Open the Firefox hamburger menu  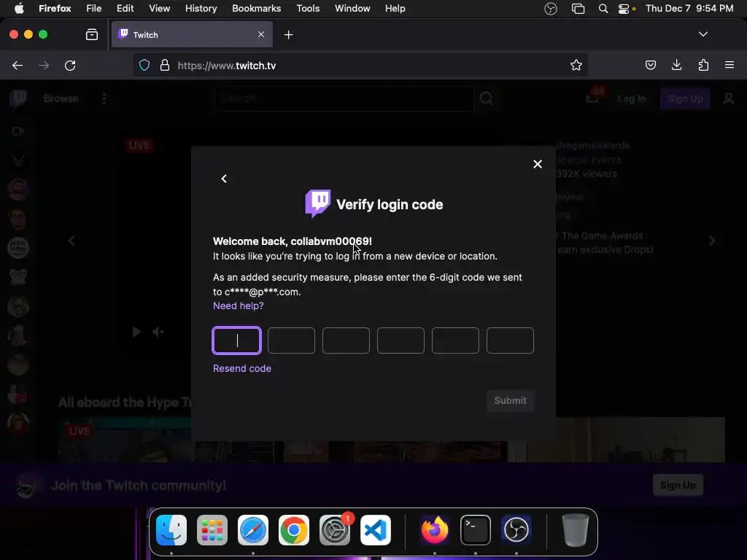click(x=729, y=65)
